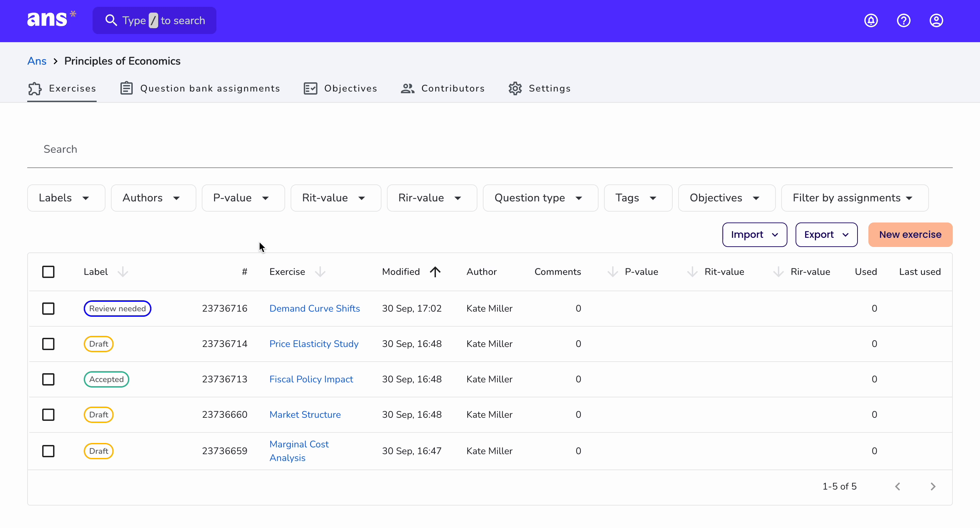Click the exercises Search input field
Image resolution: width=980 pixels, height=528 pixels.
[490, 149]
